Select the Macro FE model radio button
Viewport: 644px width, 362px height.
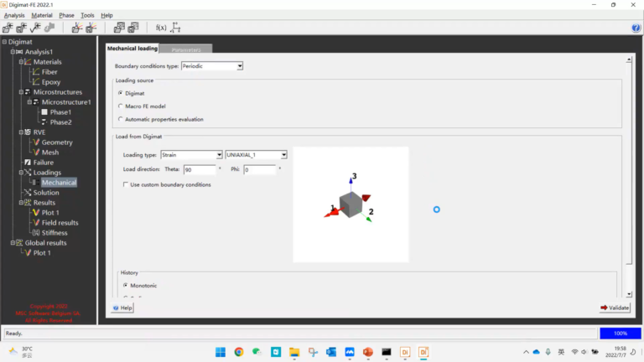pos(121,106)
